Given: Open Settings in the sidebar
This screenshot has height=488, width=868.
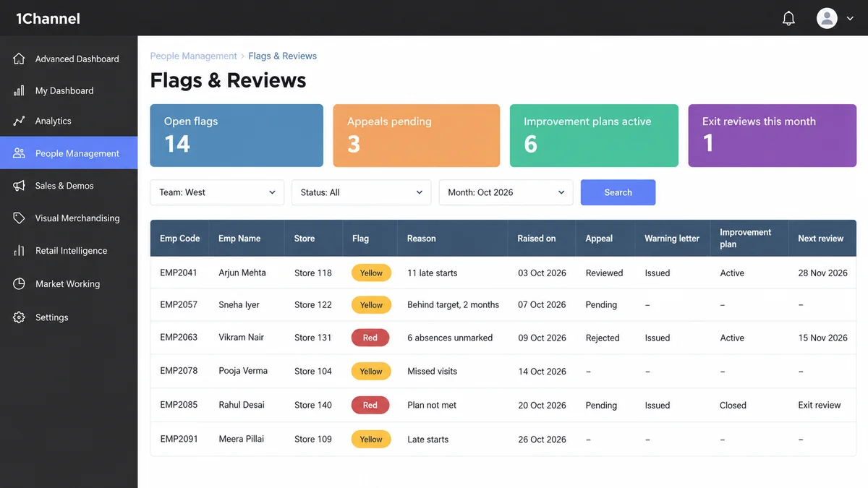Looking at the screenshot, I should pyautogui.click(x=69, y=317).
